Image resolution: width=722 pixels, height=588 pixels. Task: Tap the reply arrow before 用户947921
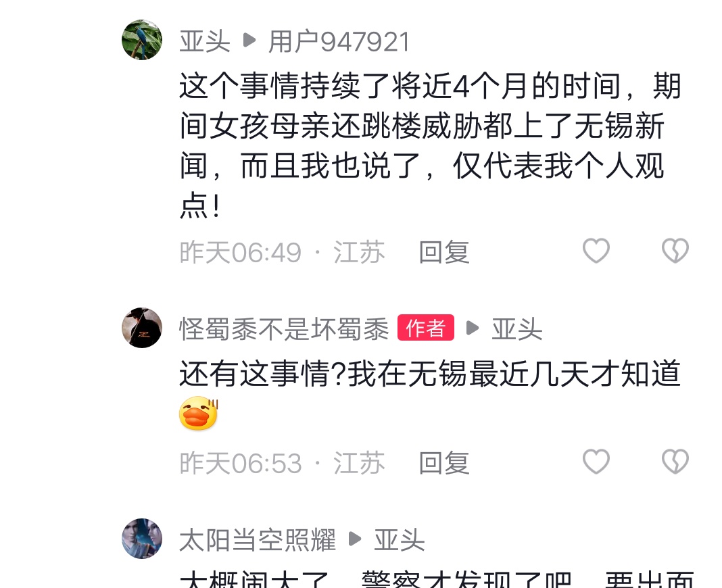click(249, 40)
